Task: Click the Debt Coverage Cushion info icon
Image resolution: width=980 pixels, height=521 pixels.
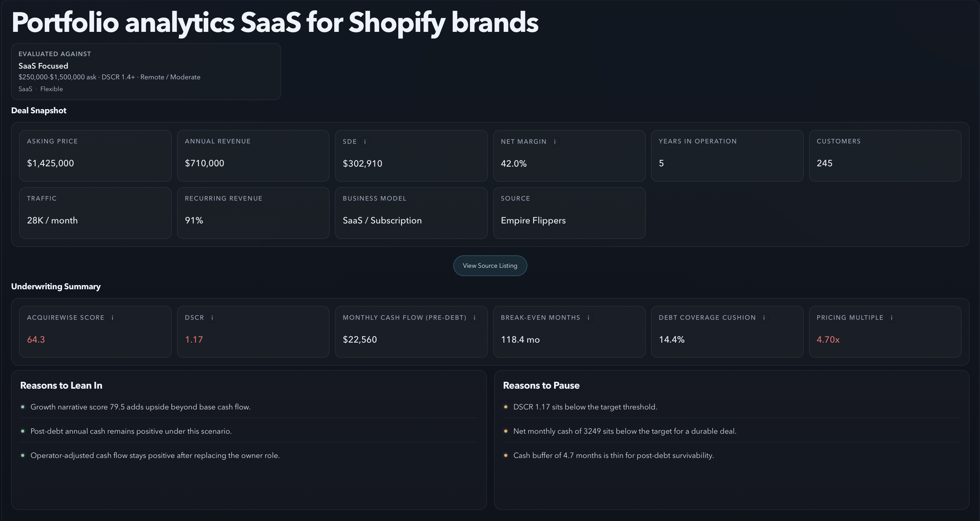Action: [764, 317]
